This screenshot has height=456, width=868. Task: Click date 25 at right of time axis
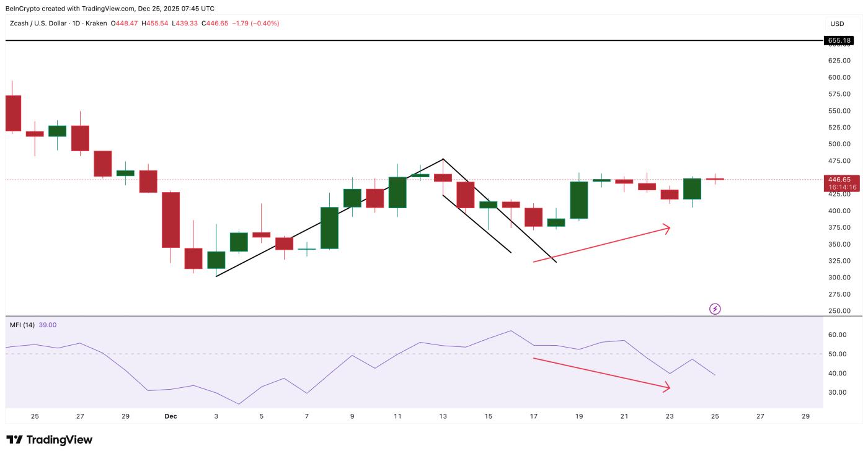tap(715, 416)
